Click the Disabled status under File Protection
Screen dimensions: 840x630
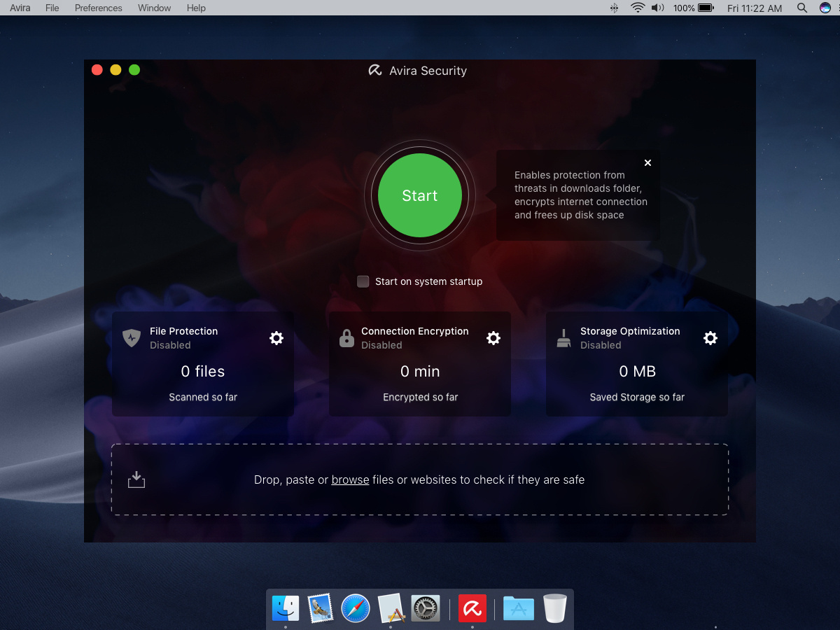pyautogui.click(x=170, y=345)
